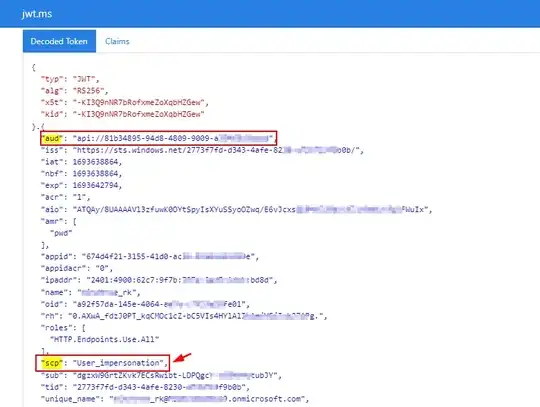Click the "ipaddr" claim line
This screenshot has width=540, height=407.
point(159,280)
